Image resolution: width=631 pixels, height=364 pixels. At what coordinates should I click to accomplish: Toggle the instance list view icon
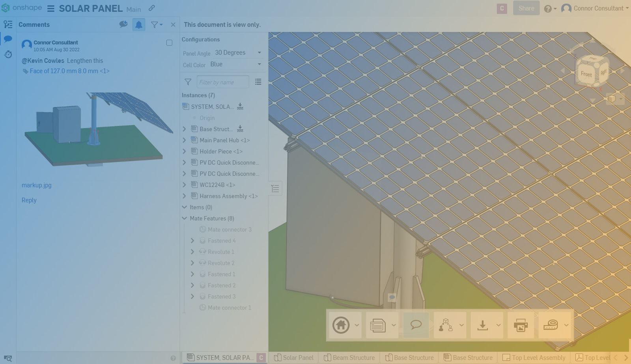258,82
